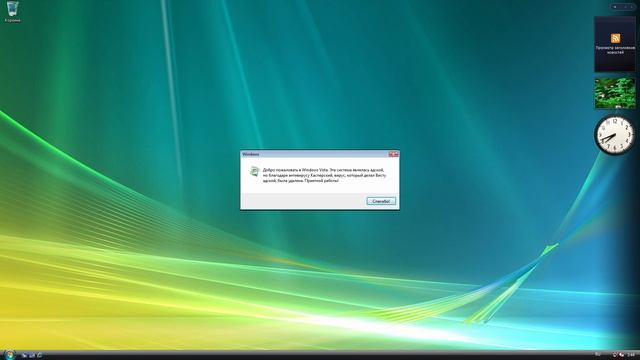Open the first Quick Launch icon
640x360 pixels.
24,356
